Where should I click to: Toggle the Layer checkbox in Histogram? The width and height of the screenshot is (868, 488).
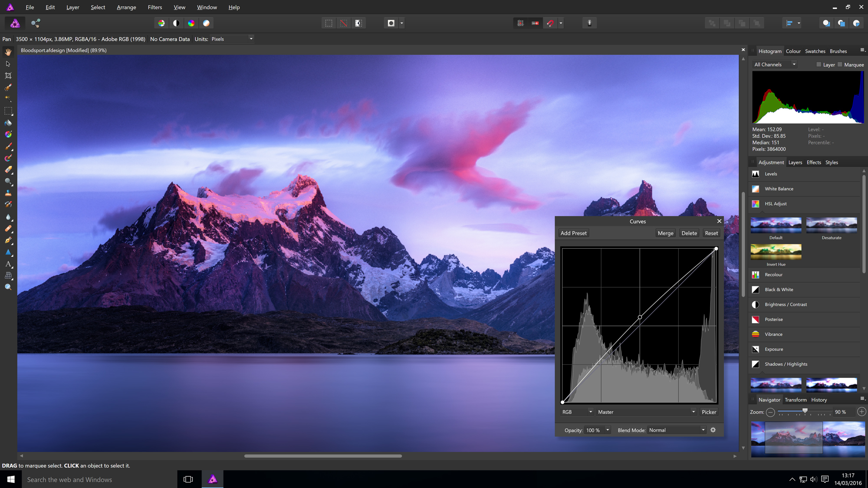pos(818,64)
